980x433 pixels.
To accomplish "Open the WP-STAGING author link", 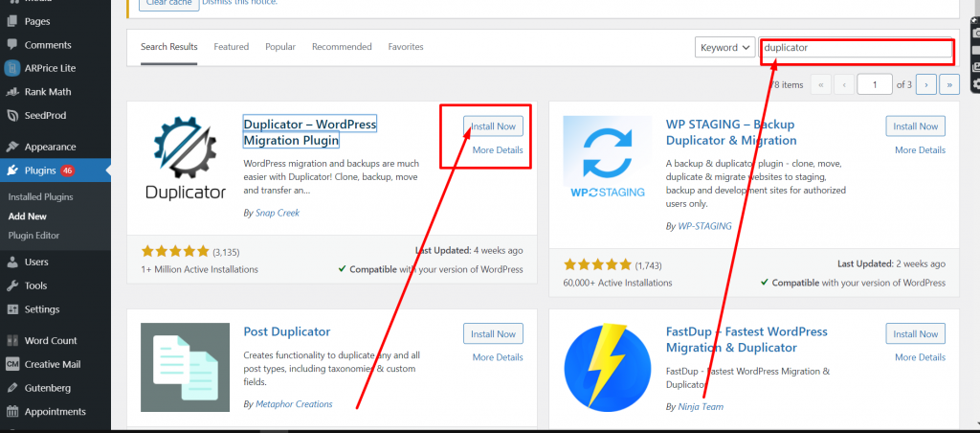I will point(705,226).
